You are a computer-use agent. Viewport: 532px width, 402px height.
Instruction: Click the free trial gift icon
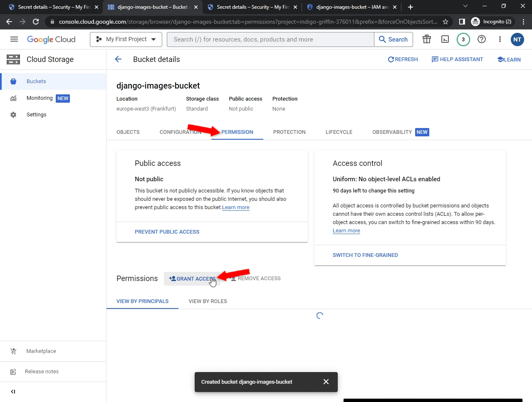tap(426, 39)
